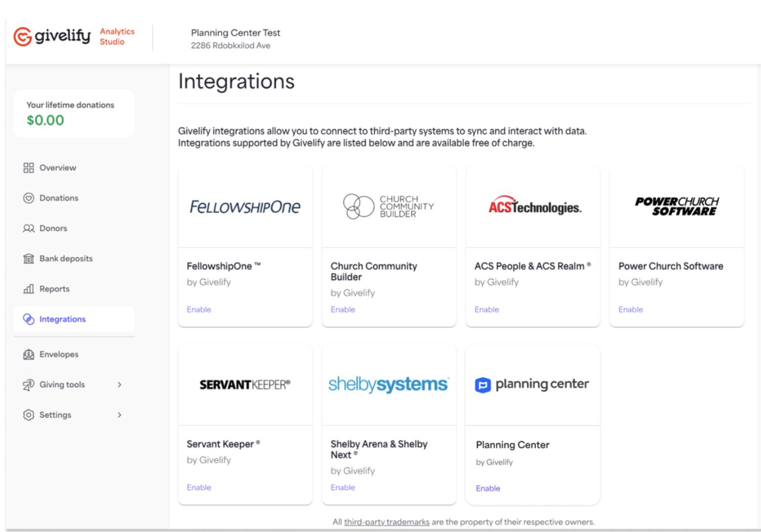Click the Donations heart icon
Image resolution: width=761 pixels, height=532 pixels.
29,198
